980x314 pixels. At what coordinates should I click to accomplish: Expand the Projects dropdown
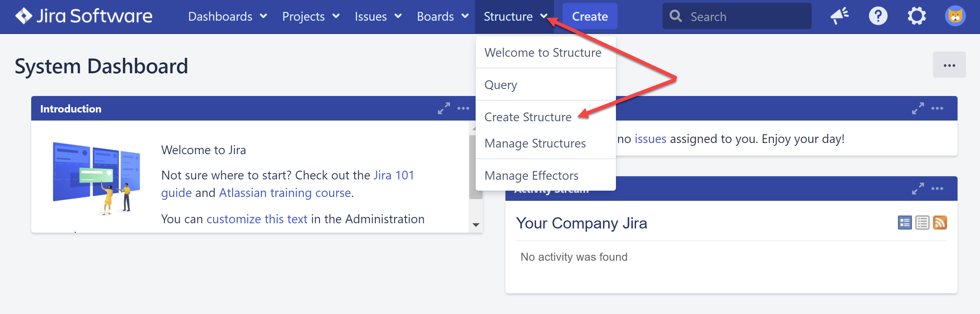click(310, 16)
